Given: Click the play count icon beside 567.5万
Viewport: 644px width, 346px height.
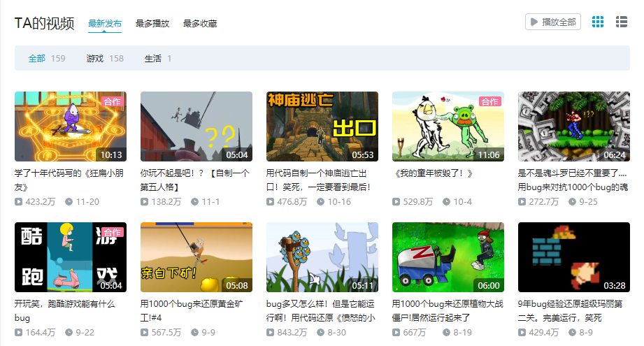Looking at the screenshot, I should (144, 333).
